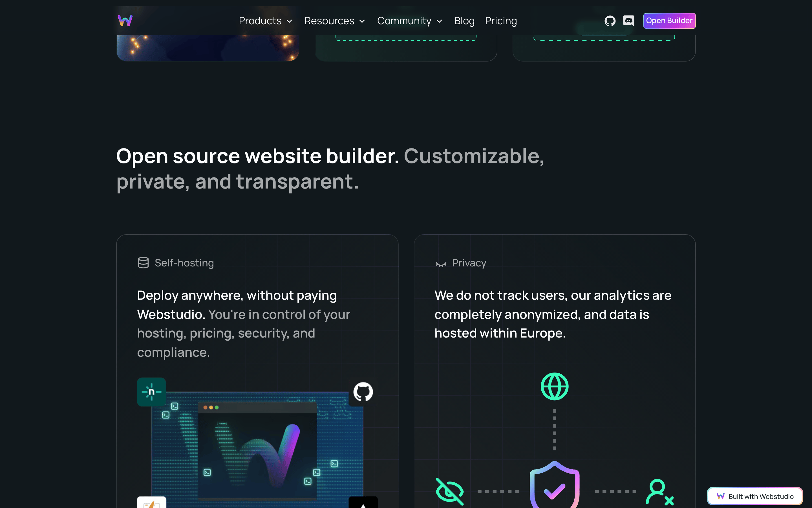Click the Open Builder button
The height and width of the screenshot is (508, 812).
669,21
